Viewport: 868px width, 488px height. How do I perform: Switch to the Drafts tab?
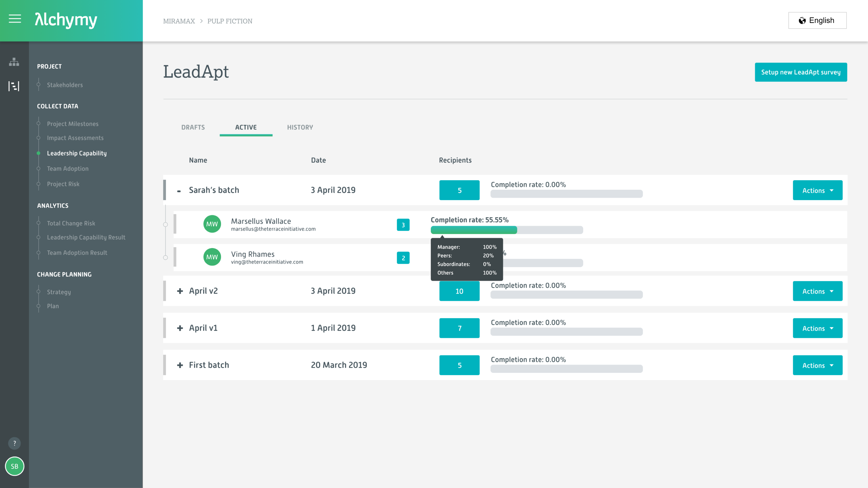(193, 127)
